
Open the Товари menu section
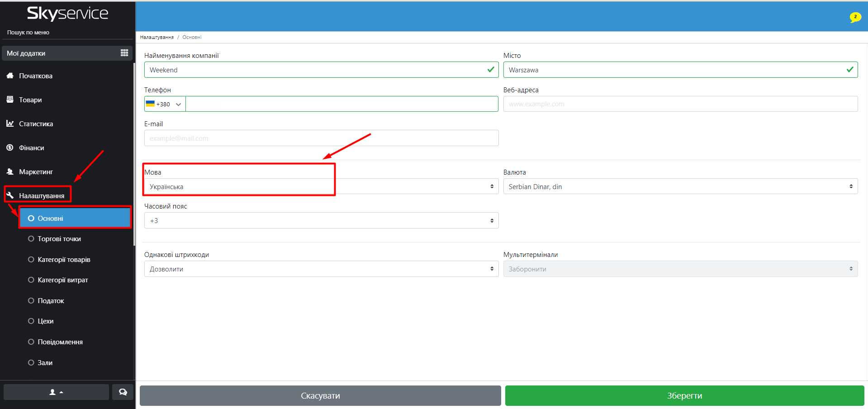click(30, 100)
